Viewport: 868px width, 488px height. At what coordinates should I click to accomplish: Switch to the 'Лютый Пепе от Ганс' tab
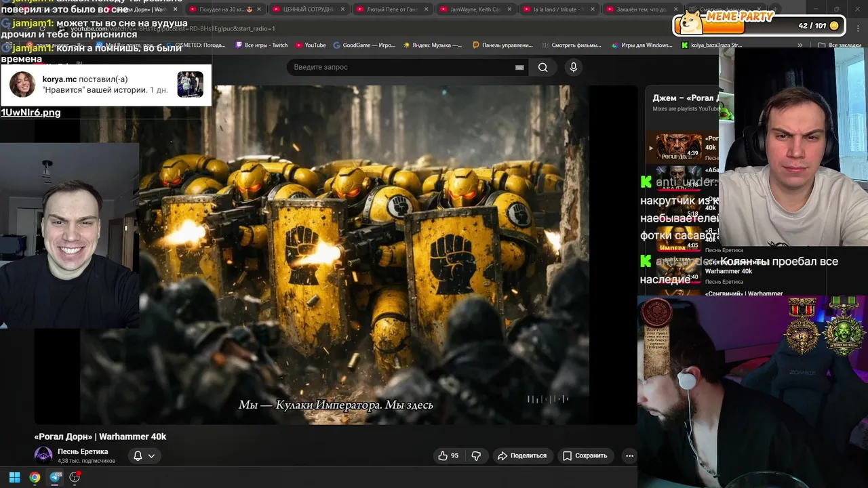[x=387, y=9]
